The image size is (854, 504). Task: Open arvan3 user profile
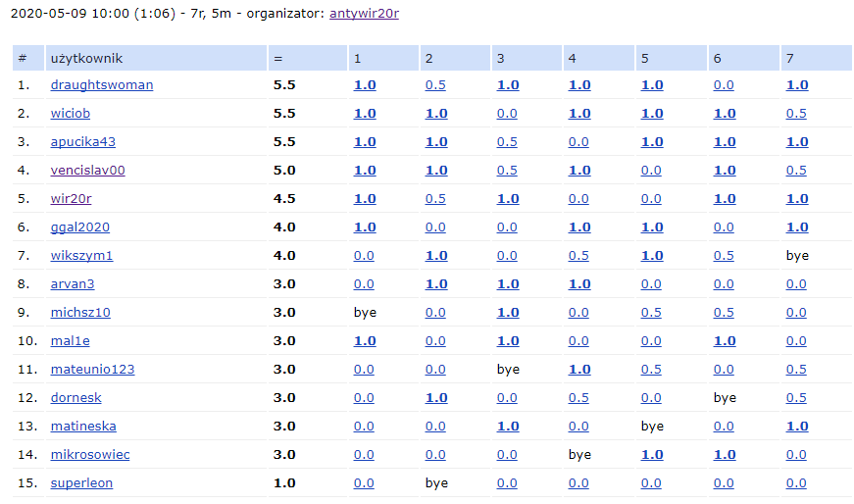[x=73, y=284]
